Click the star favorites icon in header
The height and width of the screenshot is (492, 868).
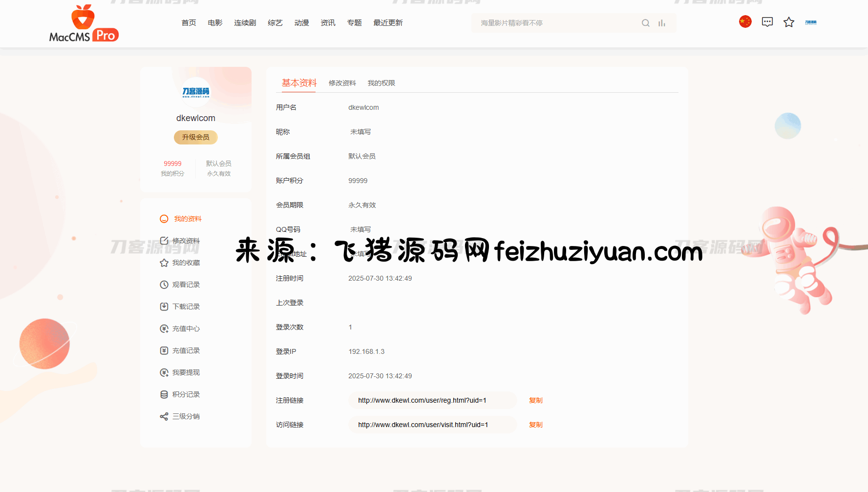coord(788,22)
